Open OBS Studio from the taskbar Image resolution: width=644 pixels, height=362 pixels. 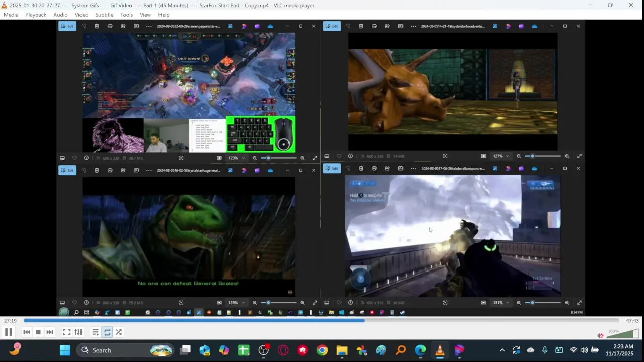click(x=263, y=350)
